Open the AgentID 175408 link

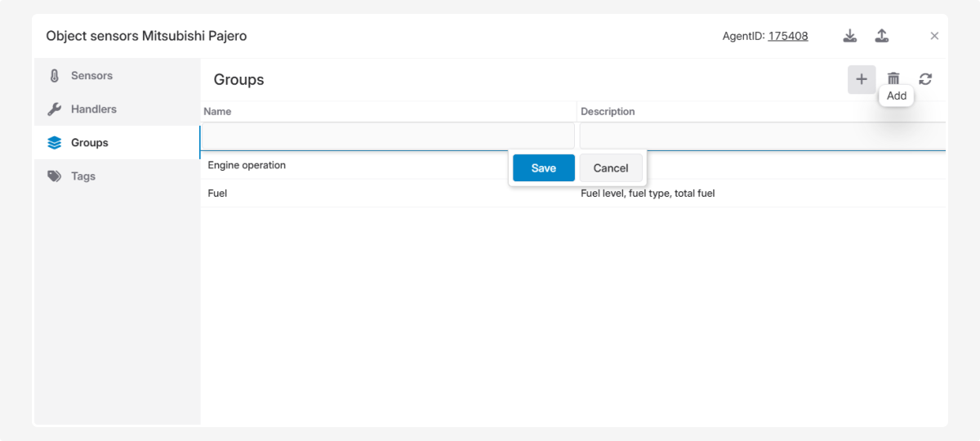click(787, 36)
